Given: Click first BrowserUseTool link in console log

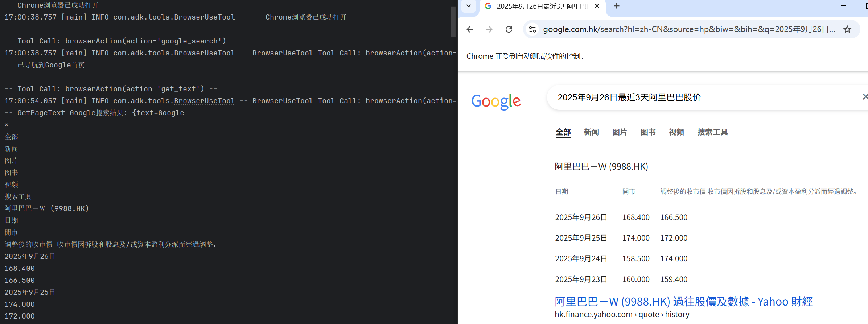Looking at the screenshot, I should [x=204, y=17].
